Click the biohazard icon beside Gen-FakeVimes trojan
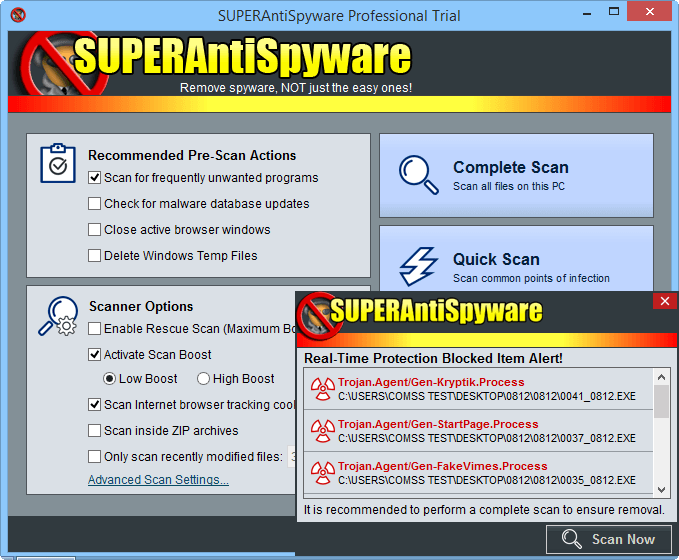This screenshot has height=560, width=679. point(323,473)
